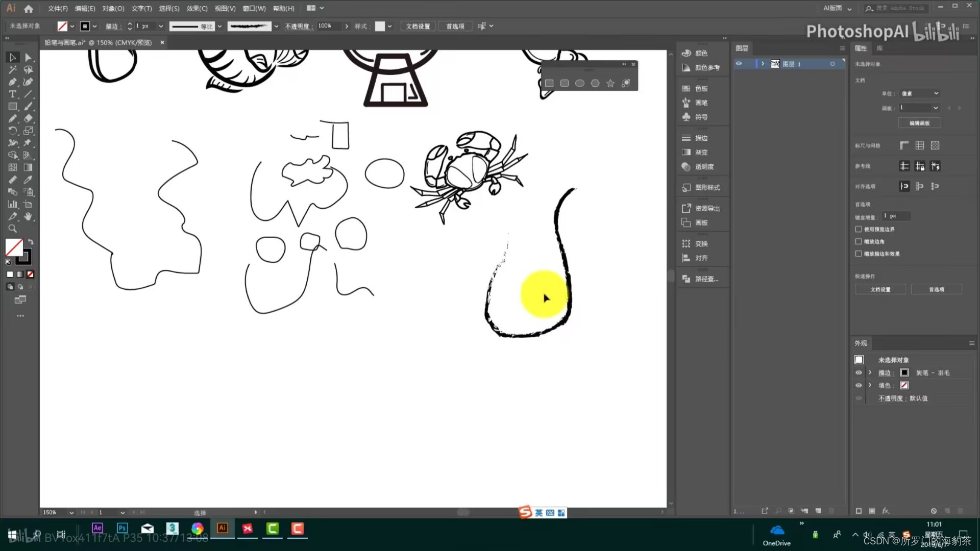Enable 使用预览边界 checkbox

[x=859, y=229]
